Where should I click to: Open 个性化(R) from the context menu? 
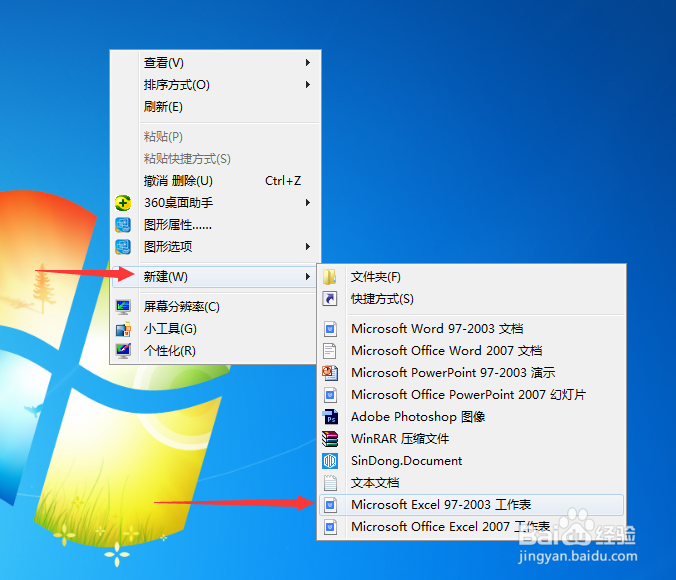(x=214, y=351)
